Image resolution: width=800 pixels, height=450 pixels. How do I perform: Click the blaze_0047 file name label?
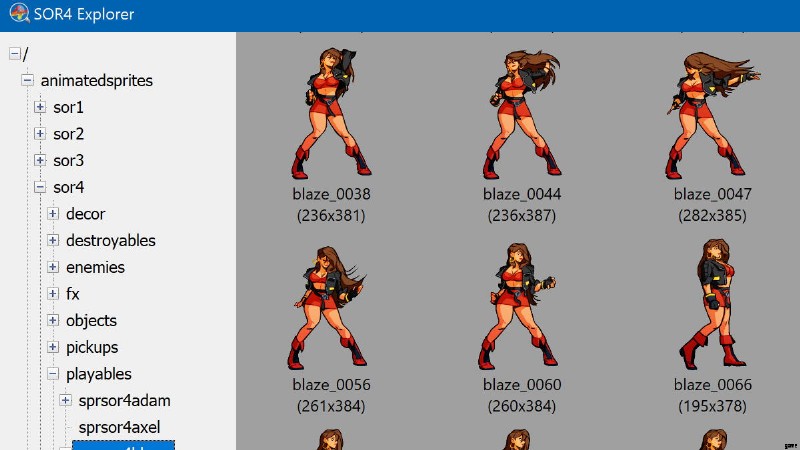[x=712, y=194]
